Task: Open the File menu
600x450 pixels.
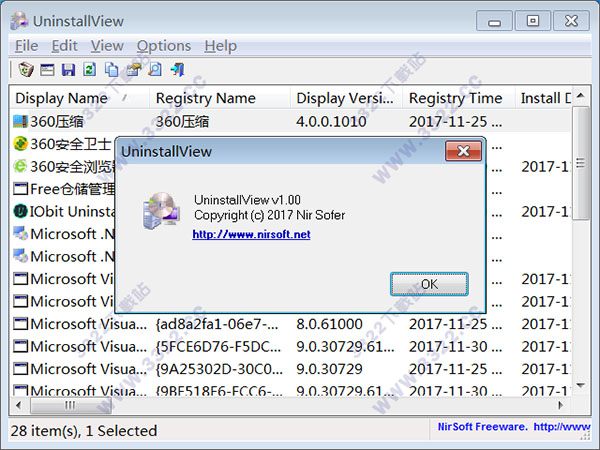Action: pyautogui.click(x=26, y=46)
